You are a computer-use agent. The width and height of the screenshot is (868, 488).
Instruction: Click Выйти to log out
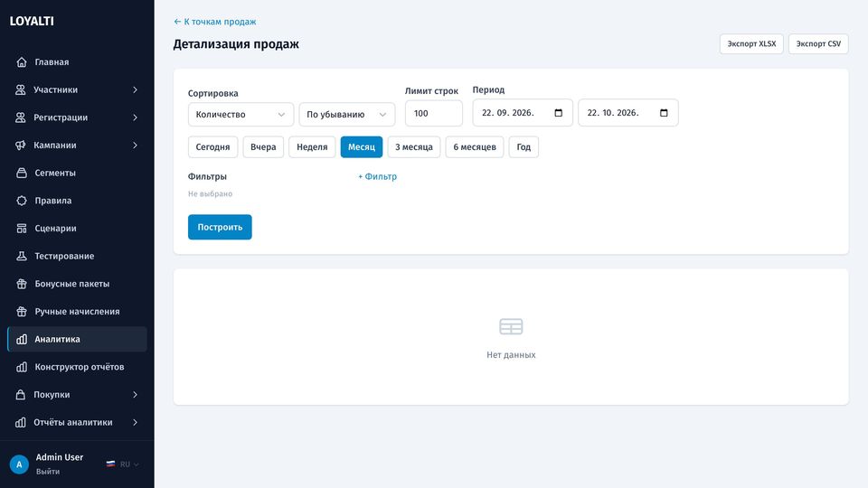pyautogui.click(x=48, y=472)
